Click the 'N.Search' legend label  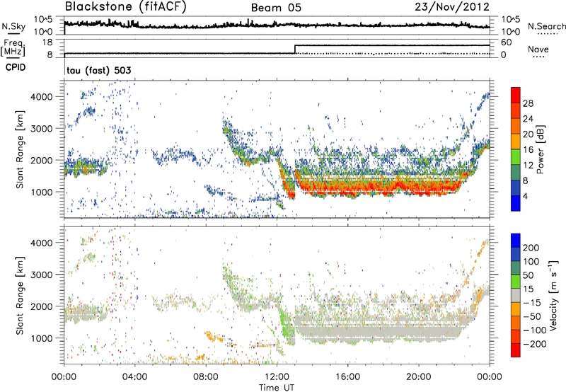tap(546, 26)
